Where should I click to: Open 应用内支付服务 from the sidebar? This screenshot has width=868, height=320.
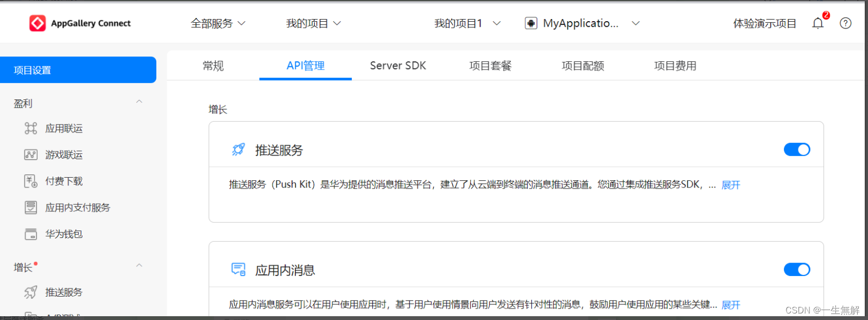[78, 208]
